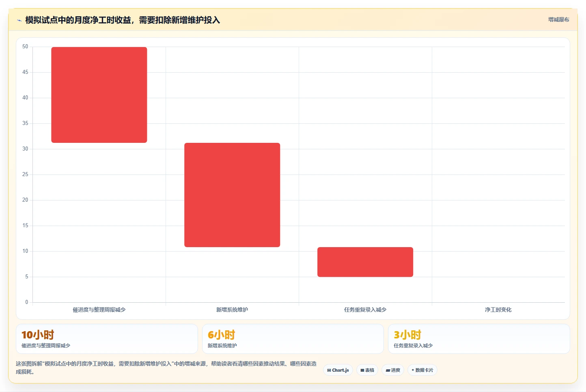The image size is (586, 392).
Task: Click 催进度与整理周报减少 caption under 10小时
Action: (46, 346)
